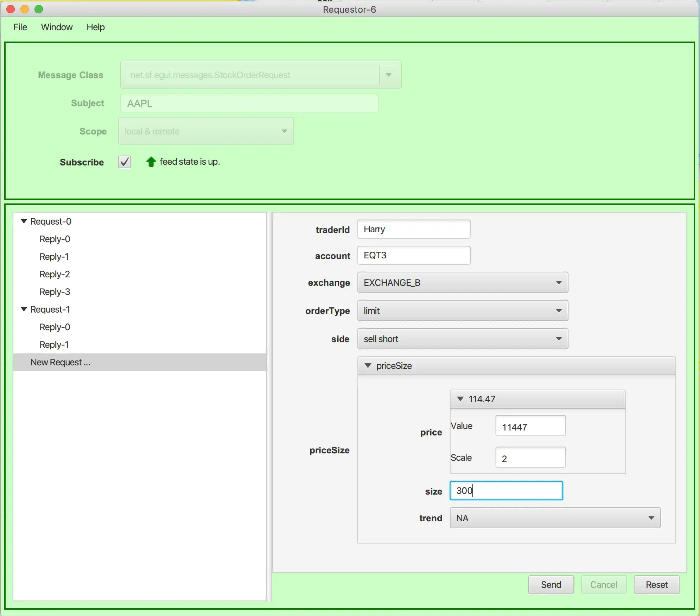Screen dimensions: 700x616
Task: Expand the 114.47 price value triangle
Action: (x=462, y=398)
